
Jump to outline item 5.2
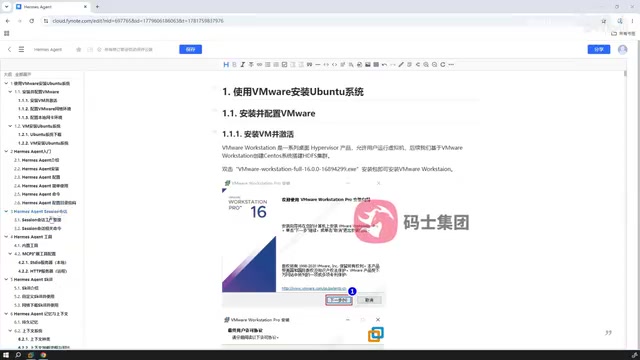34,297
